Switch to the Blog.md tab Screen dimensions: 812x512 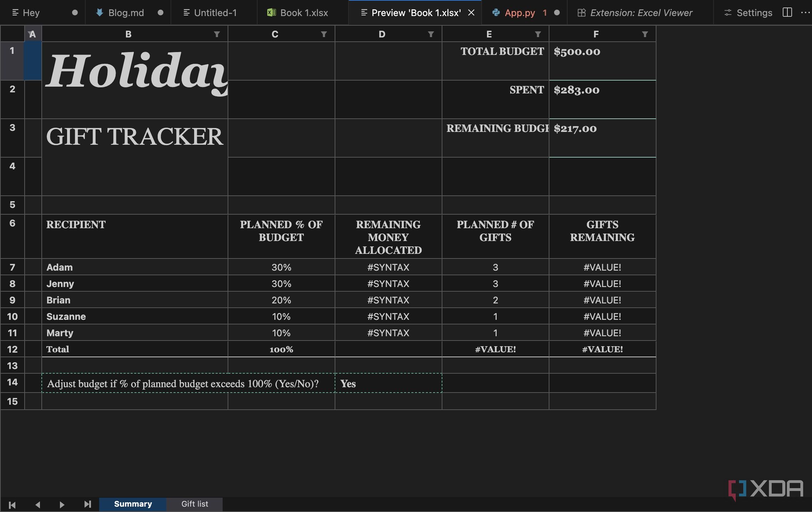click(x=128, y=13)
